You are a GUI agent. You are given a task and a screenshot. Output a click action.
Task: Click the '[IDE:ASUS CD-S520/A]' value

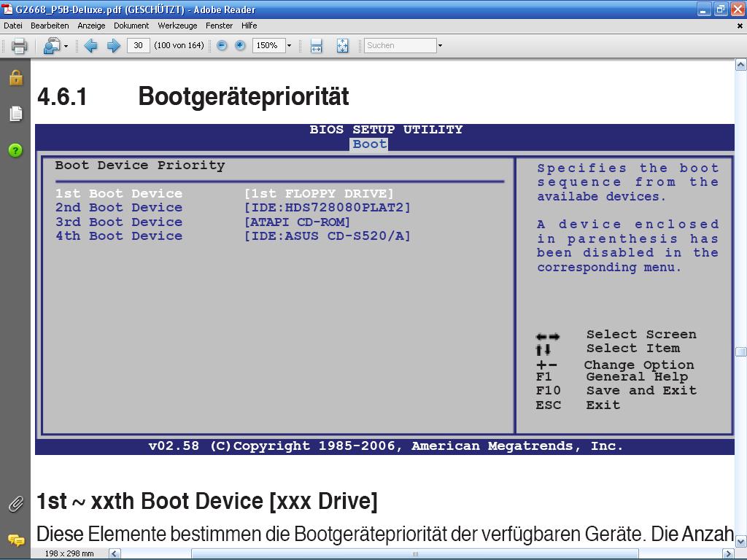(327, 236)
